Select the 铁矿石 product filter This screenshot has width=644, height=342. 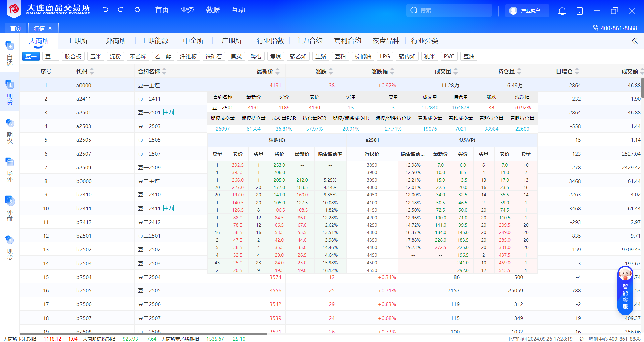tap(213, 56)
